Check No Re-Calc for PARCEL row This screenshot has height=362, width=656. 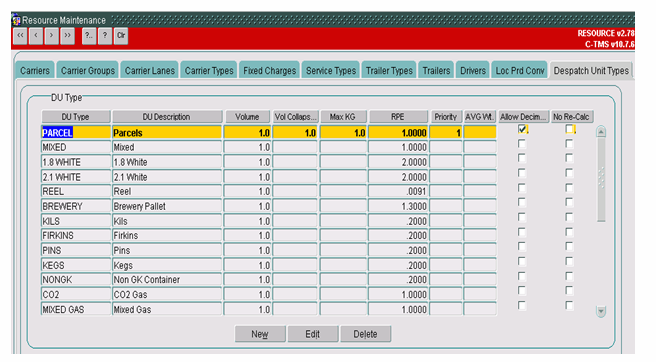(x=569, y=129)
